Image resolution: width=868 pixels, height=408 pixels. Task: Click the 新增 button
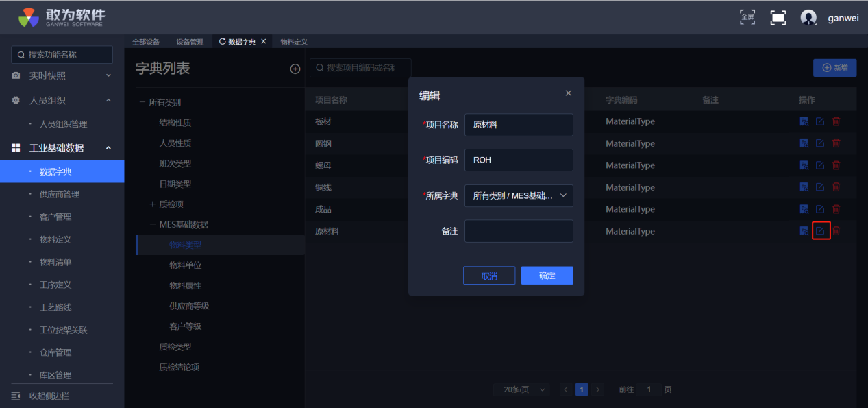tap(834, 68)
